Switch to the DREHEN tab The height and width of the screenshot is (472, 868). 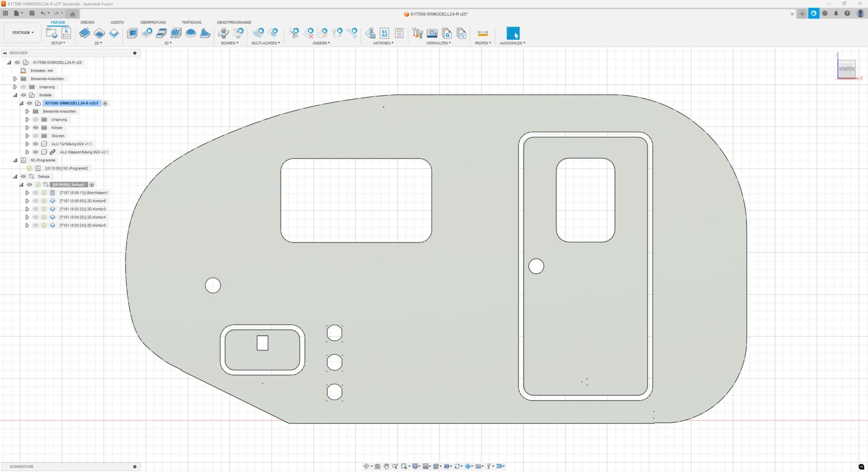click(x=87, y=22)
